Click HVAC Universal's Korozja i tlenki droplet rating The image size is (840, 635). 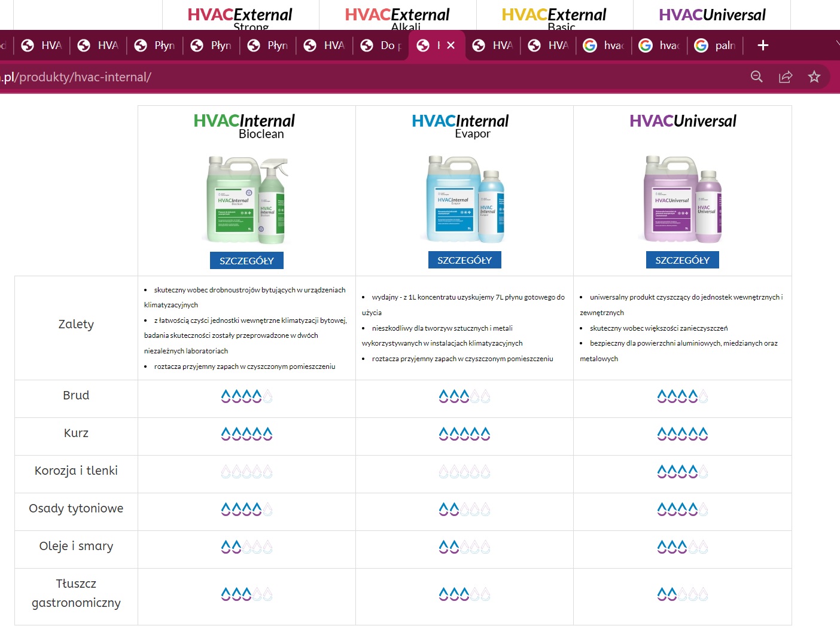[x=682, y=472]
